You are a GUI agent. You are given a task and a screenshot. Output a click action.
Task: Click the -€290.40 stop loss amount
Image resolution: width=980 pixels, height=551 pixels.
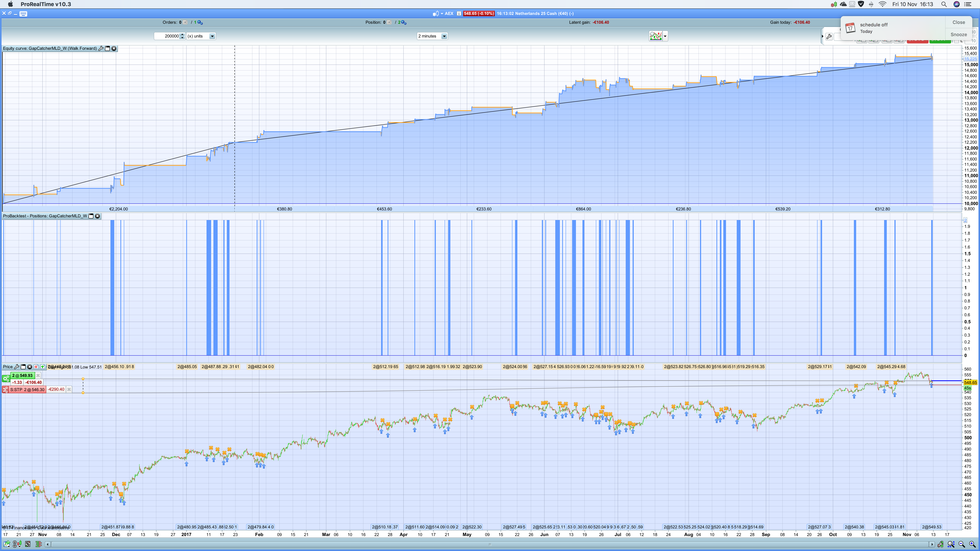pyautogui.click(x=56, y=389)
